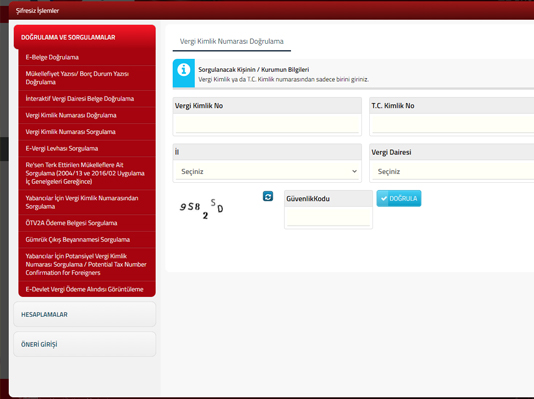Click the Şifresiz İşlemler title text

[37, 11]
